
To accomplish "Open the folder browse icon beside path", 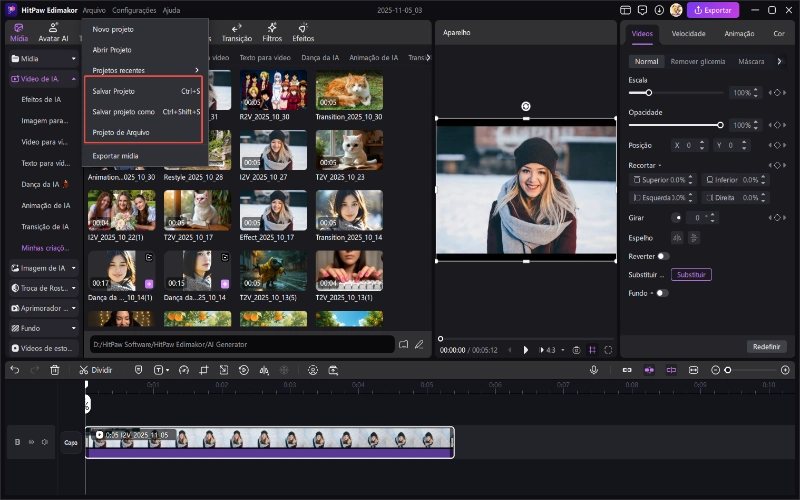I will coord(403,344).
